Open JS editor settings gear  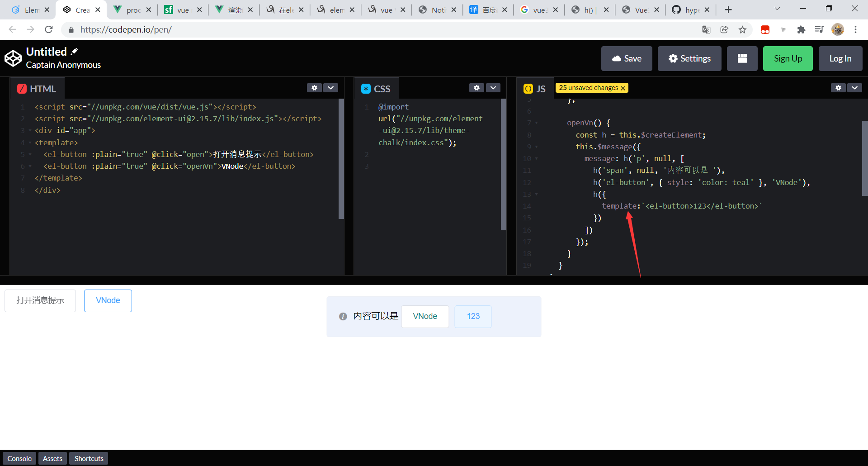[838, 88]
